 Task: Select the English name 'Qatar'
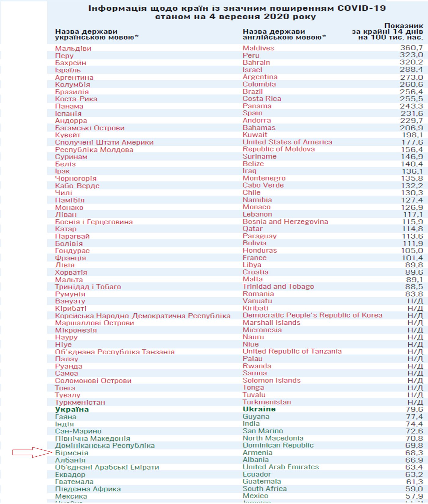coord(252,228)
